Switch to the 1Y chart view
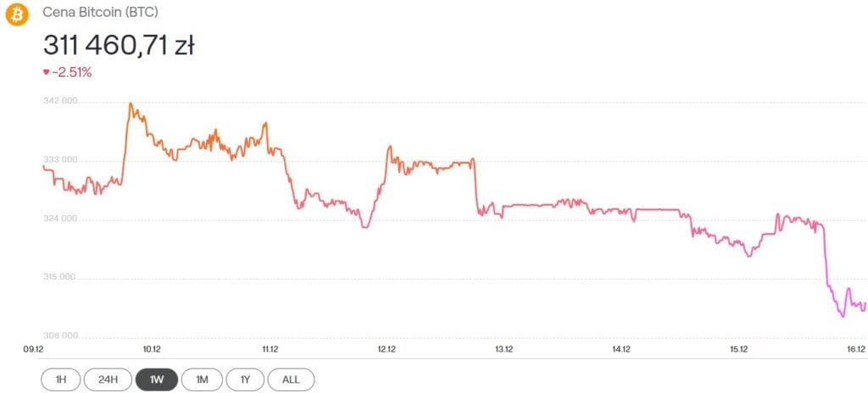 pyautogui.click(x=245, y=379)
